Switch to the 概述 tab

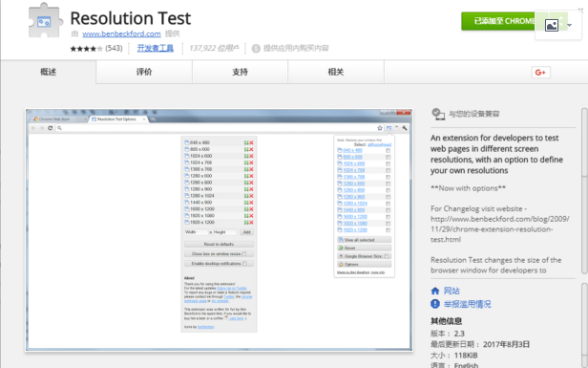pos(48,72)
